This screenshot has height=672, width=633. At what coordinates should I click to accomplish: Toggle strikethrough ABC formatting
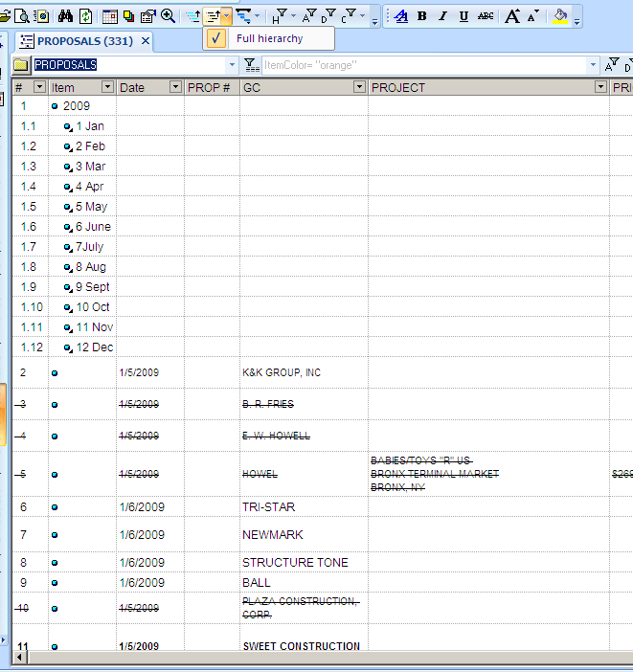[485, 16]
